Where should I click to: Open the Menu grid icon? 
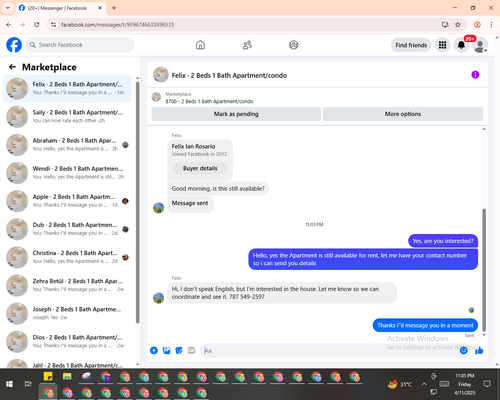point(442,45)
